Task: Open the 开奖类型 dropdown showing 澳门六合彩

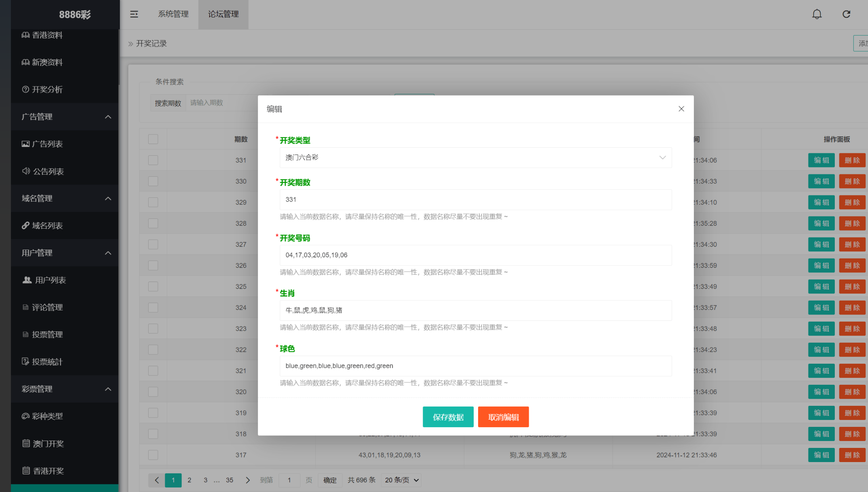Action: [x=475, y=157]
